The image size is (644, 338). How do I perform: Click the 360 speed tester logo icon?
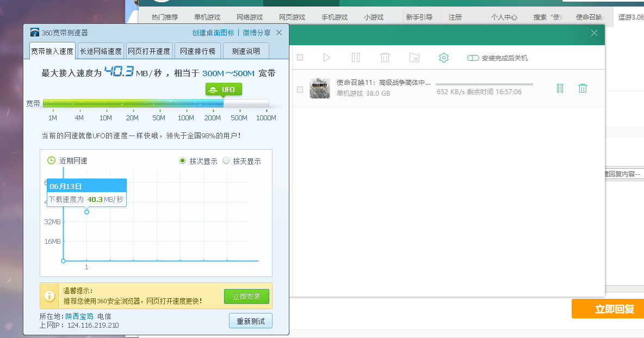(34, 33)
